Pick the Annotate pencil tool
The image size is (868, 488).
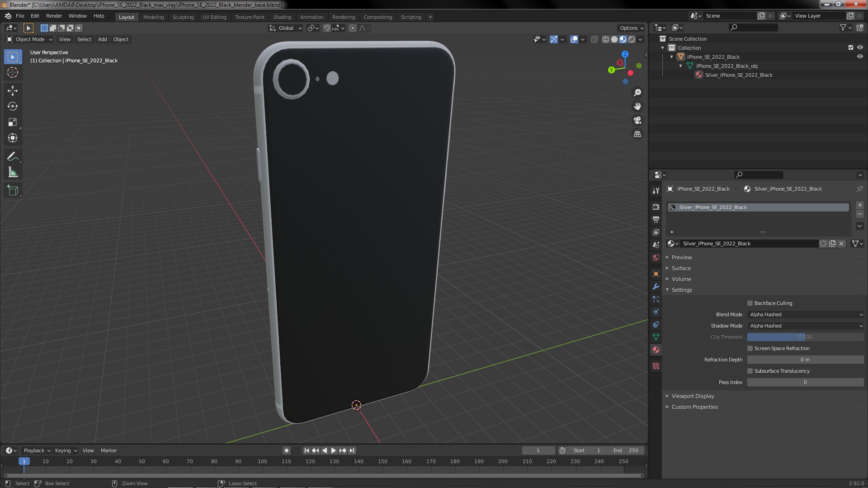(x=13, y=157)
